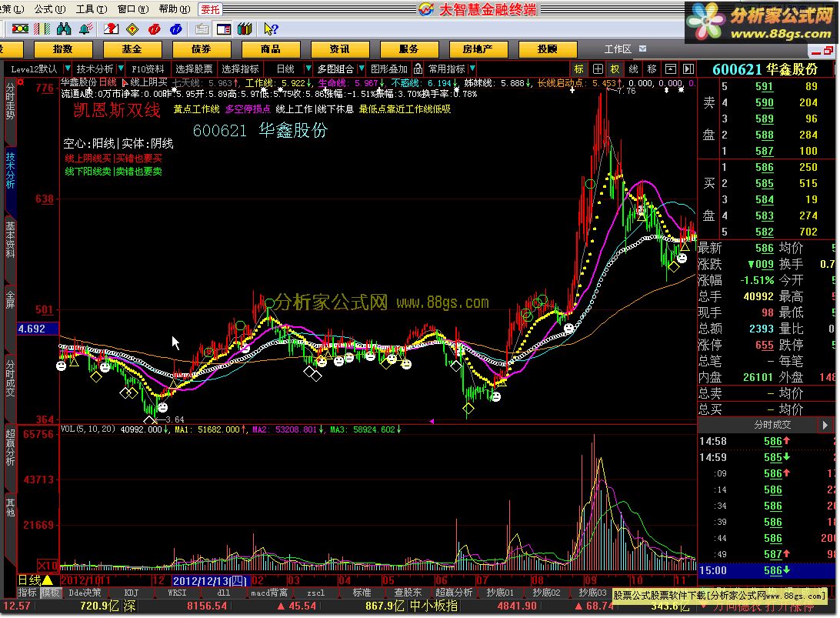840x618 pixels.
Task: Click the 2012/12/13 date marker
Action: click(210, 580)
